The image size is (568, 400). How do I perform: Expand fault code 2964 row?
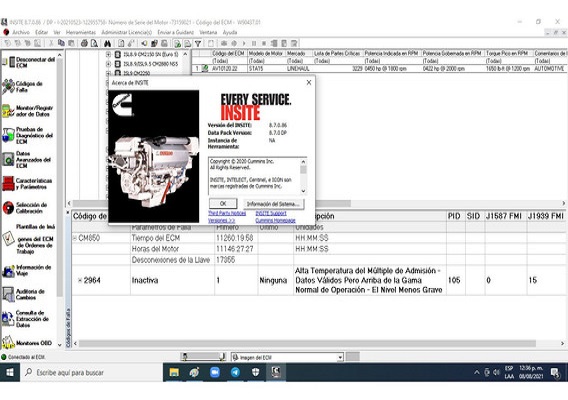pos(80,280)
